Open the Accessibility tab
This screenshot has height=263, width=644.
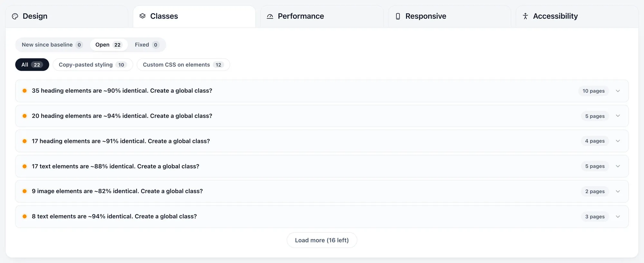pos(577,16)
